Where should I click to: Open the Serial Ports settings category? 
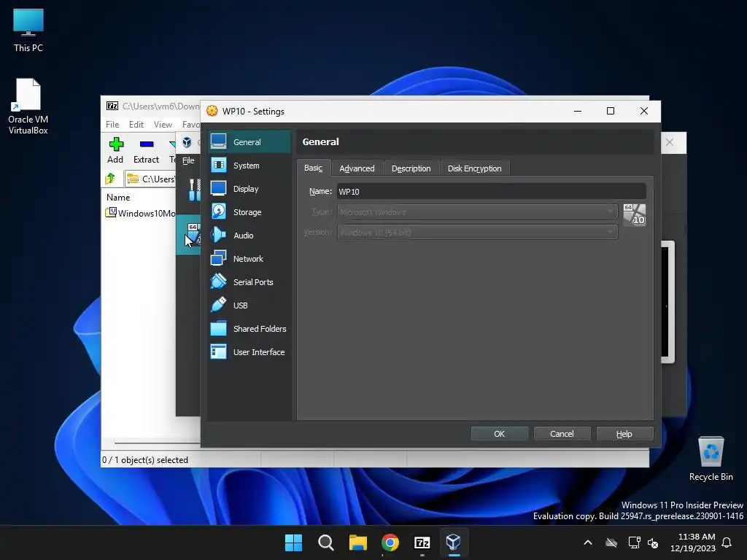(249, 282)
